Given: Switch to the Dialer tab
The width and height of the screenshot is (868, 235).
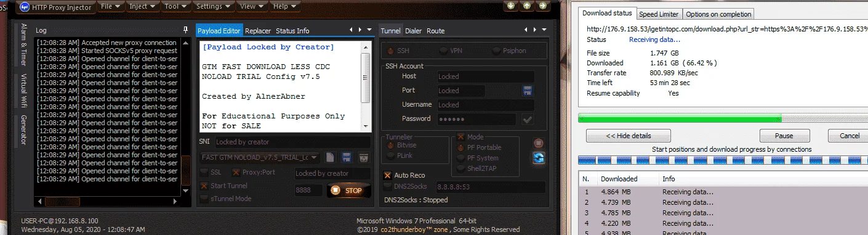Looking at the screenshot, I should (x=414, y=30).
